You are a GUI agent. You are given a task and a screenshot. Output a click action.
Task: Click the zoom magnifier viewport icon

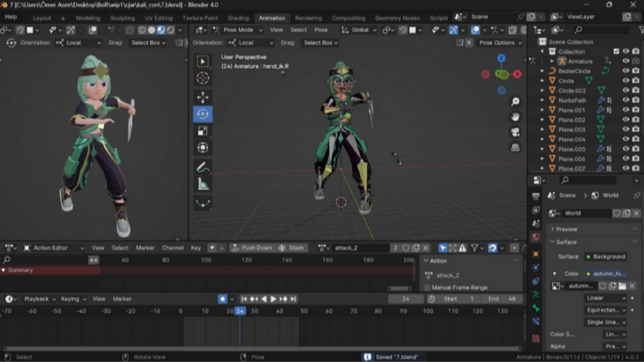tap(515, 101)
